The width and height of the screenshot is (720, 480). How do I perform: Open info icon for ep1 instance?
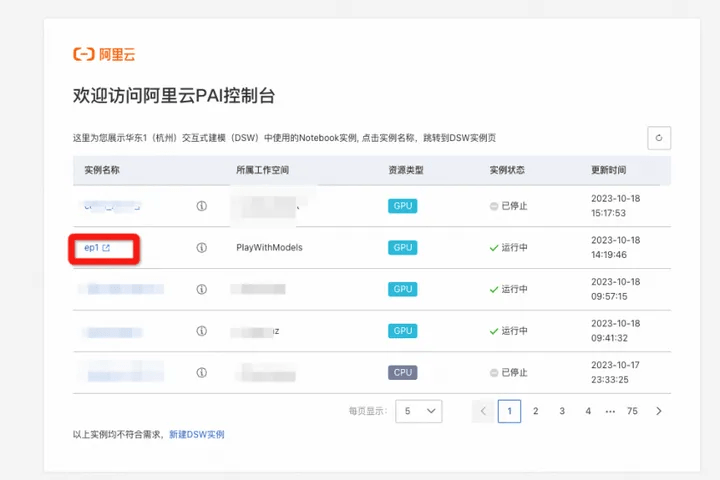(202, 248)
